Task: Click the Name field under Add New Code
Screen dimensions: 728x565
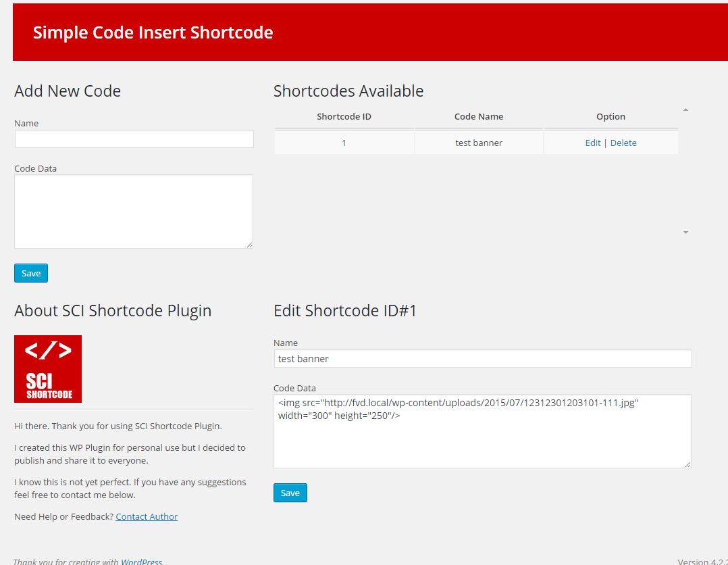Action: point(134,139)
